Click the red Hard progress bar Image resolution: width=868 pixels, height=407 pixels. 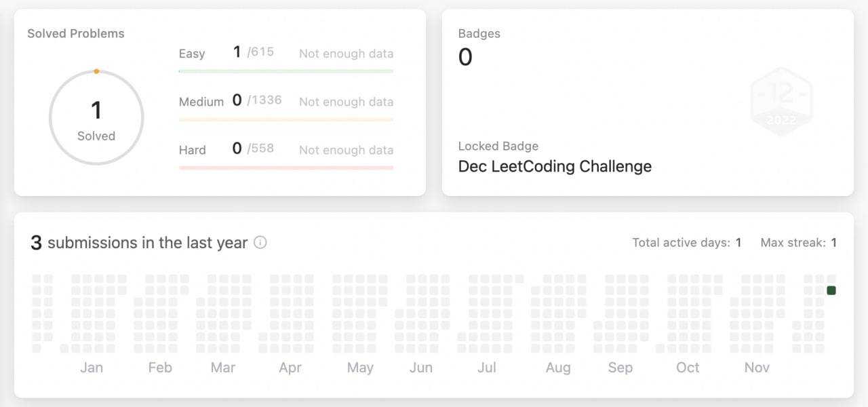pos(286,168)
